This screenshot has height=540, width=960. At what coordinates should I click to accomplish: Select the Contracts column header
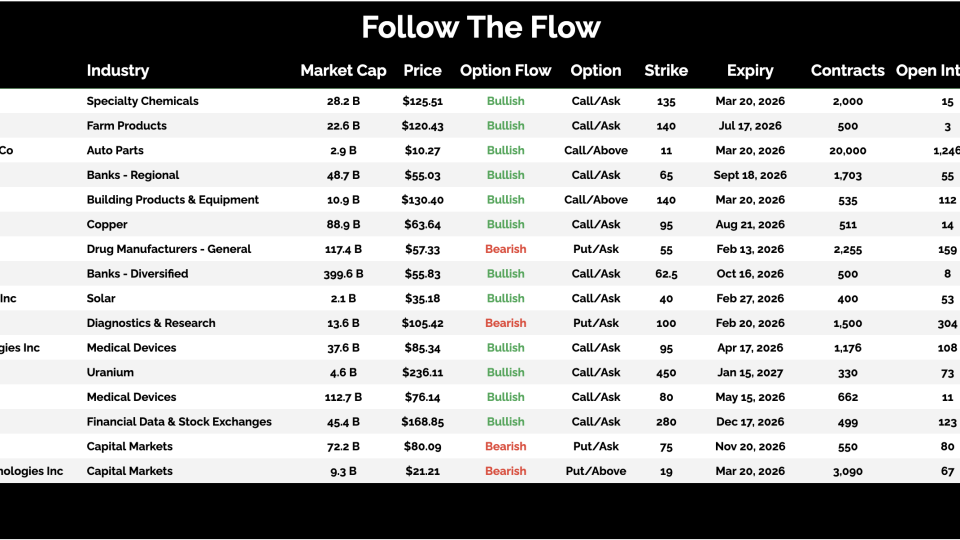847,71
